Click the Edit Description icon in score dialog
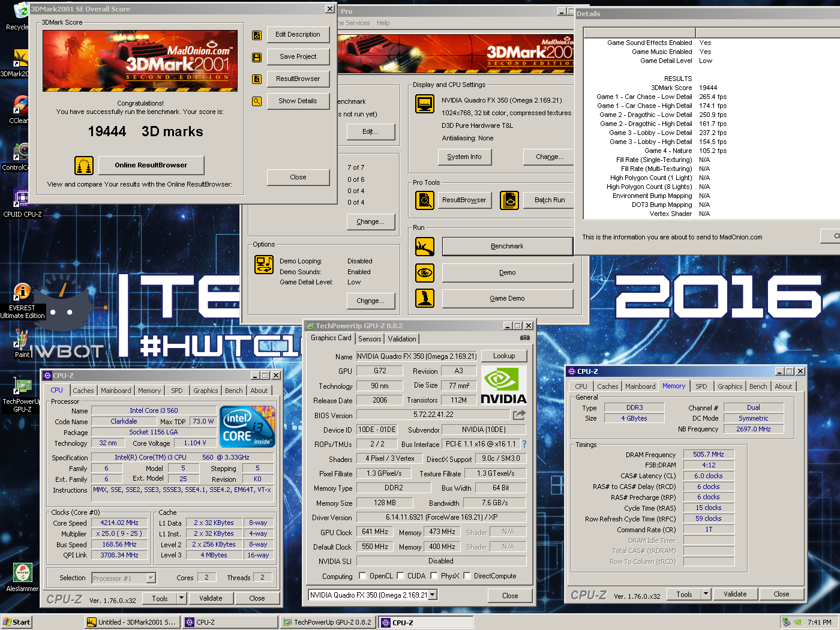The height and width of the screenshot is (630, 840). coord(257,35)
